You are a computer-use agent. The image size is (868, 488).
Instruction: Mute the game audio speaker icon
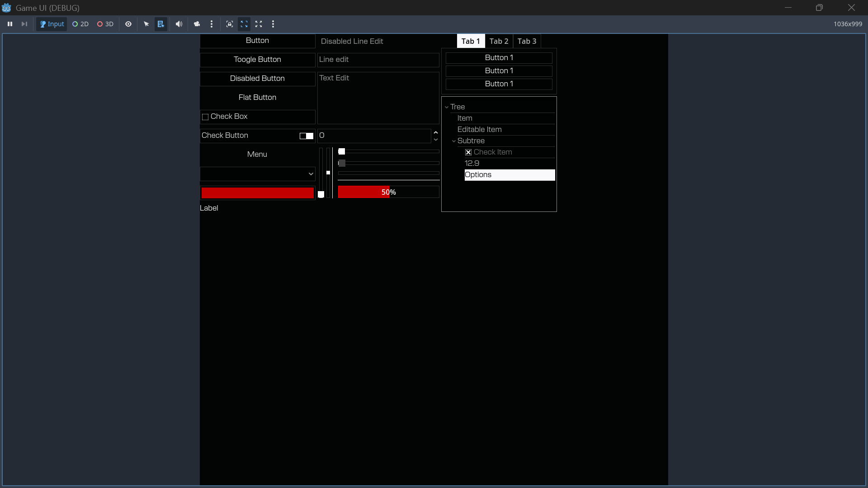coord(179,24)
